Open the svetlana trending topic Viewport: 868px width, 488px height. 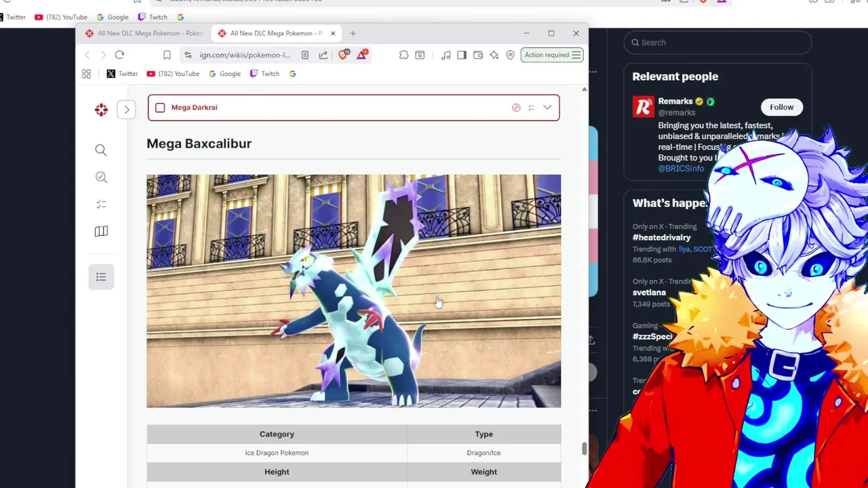tap(649, 293)
